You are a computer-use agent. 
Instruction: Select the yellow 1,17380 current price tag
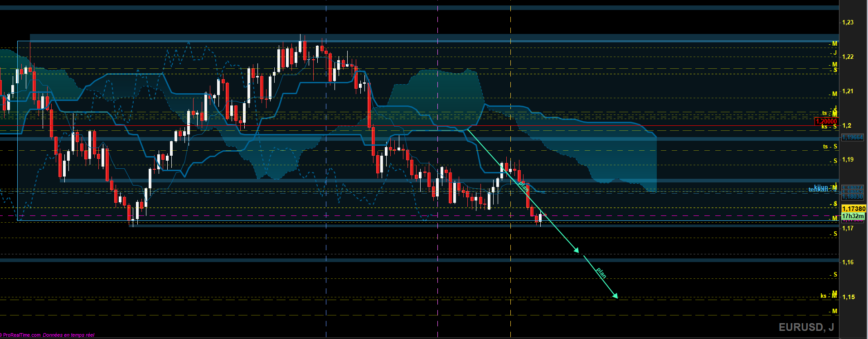(x=853, y=209)
